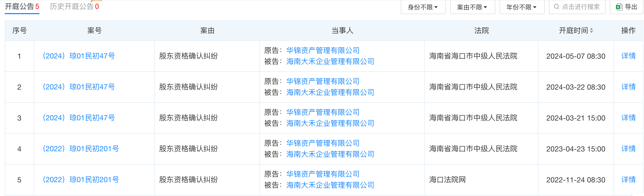This screenshot has height=196, width=644.
Task: Open the 身份不限 dropdown
Action: point(423,7)
